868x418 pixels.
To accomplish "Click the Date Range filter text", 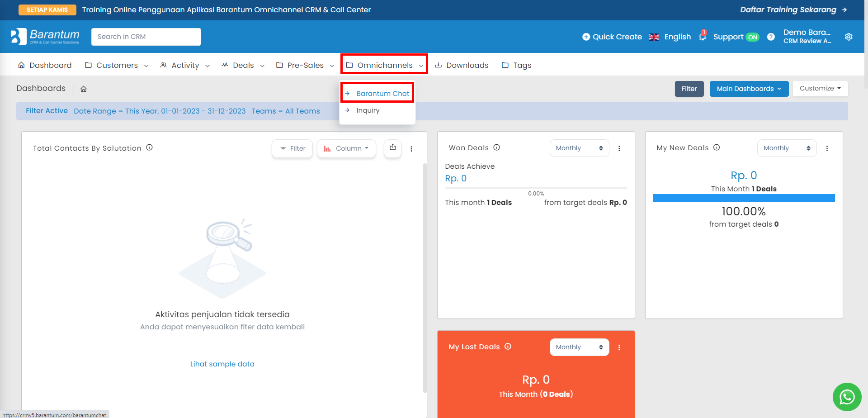I will click(160, 111).
